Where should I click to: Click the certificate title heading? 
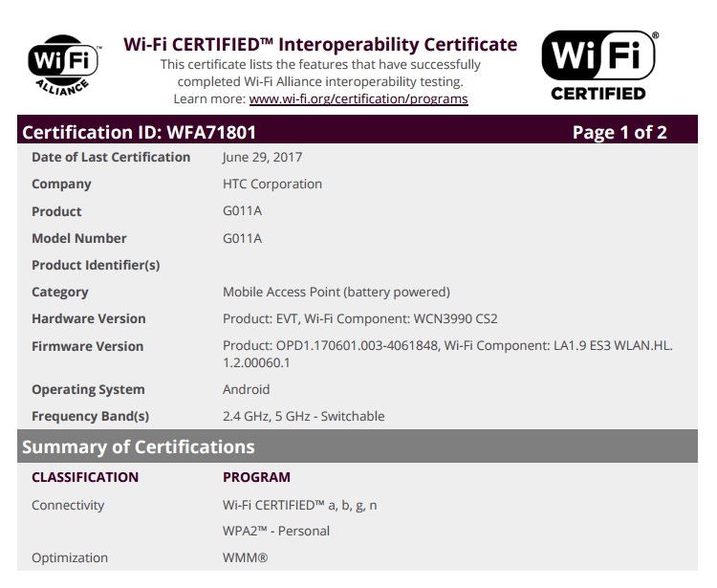pos(320,44)
